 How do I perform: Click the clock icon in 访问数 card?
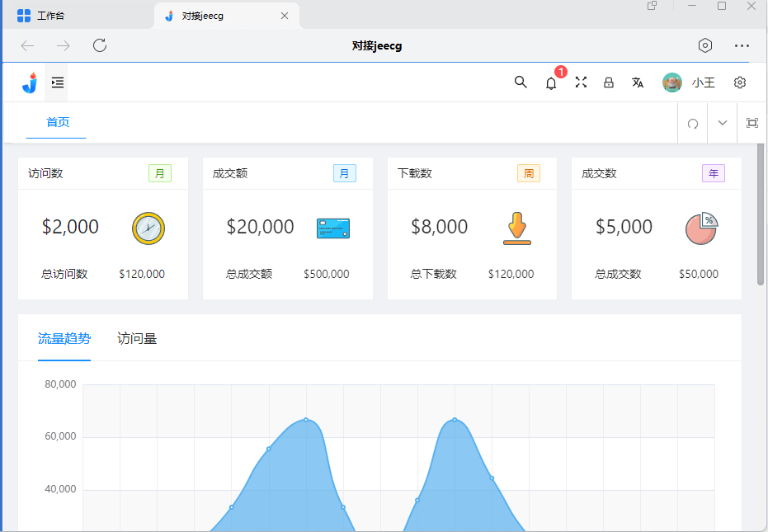pyautogui.click(x=148, y=228)
